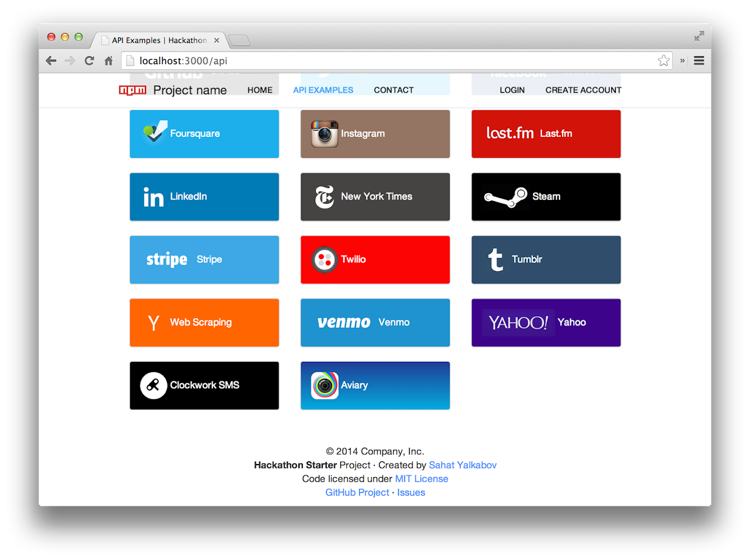The image size is (750, 560).
Task: Open the Aviary tile label
Action: pos(354,385)
